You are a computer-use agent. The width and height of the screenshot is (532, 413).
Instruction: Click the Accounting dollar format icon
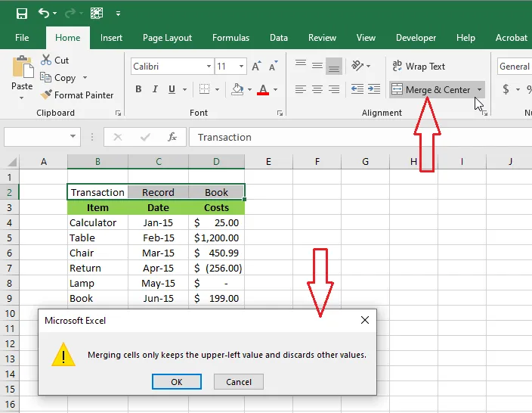click(506, 89)
